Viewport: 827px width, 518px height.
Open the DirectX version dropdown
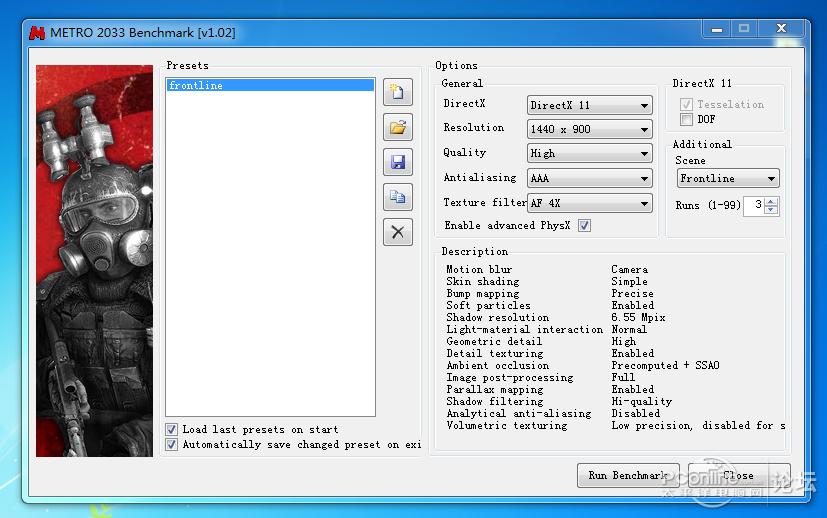[x=590, y=105]
